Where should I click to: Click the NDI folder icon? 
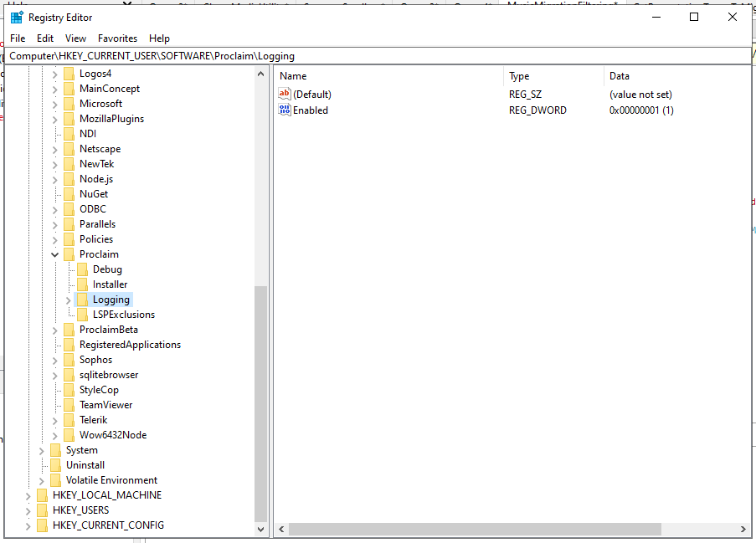[x=69, y=134]
